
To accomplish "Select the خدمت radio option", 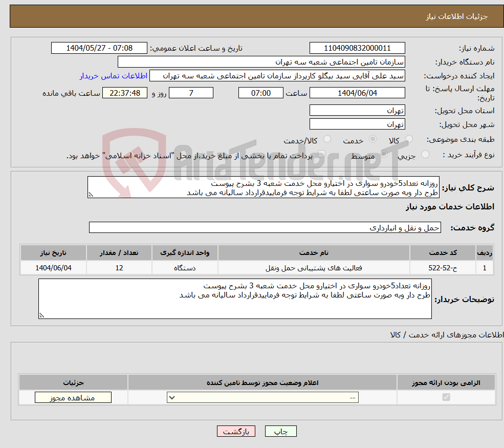I will coord(373,138).
